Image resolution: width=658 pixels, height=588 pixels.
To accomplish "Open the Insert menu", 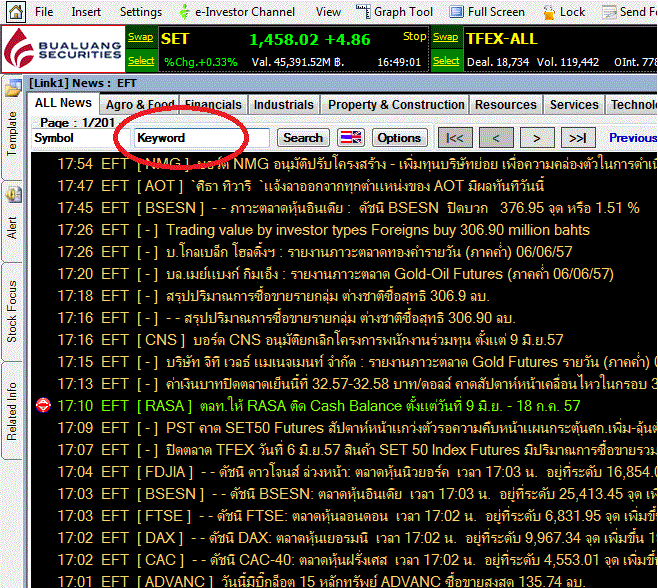I will tap(86, 12).
